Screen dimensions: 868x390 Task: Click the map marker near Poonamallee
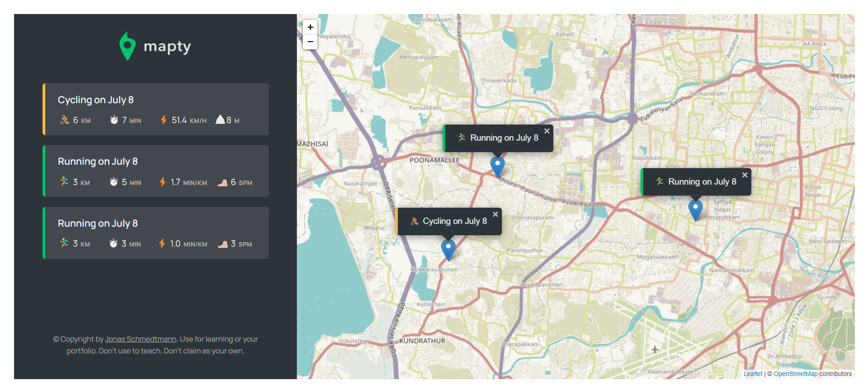497,166
